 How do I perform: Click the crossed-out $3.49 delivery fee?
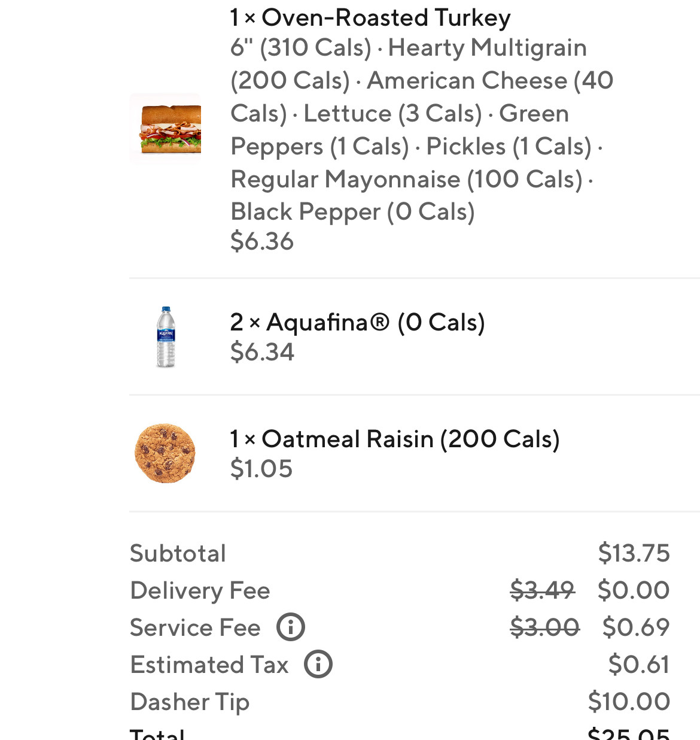[x=543, y=590]
